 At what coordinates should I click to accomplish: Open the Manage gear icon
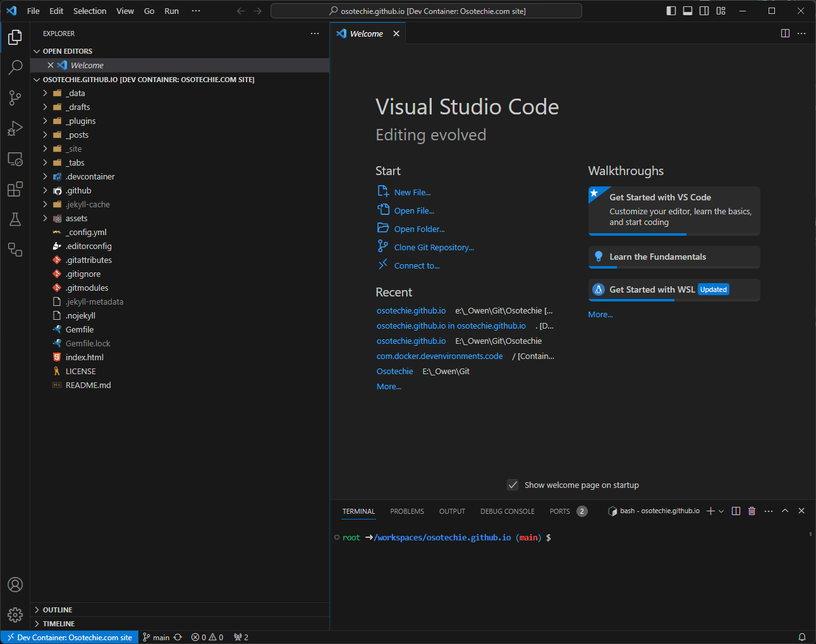coord(15,614)
